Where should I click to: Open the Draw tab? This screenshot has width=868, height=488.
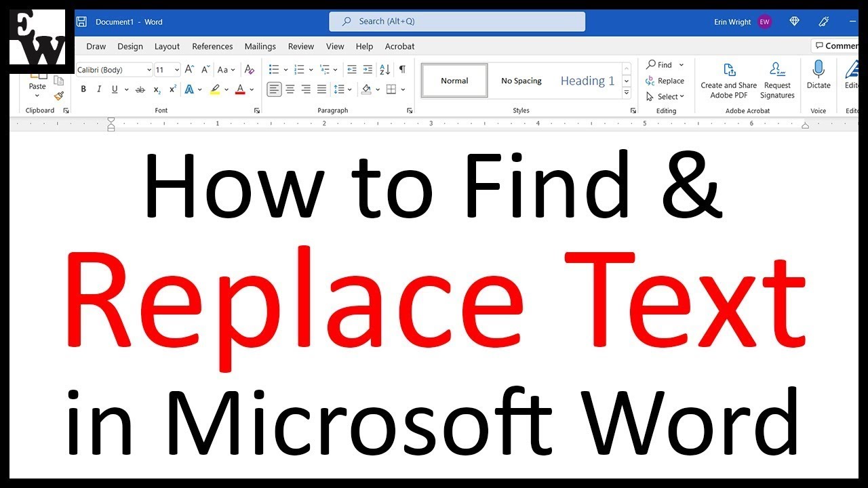tap(96, 46)
